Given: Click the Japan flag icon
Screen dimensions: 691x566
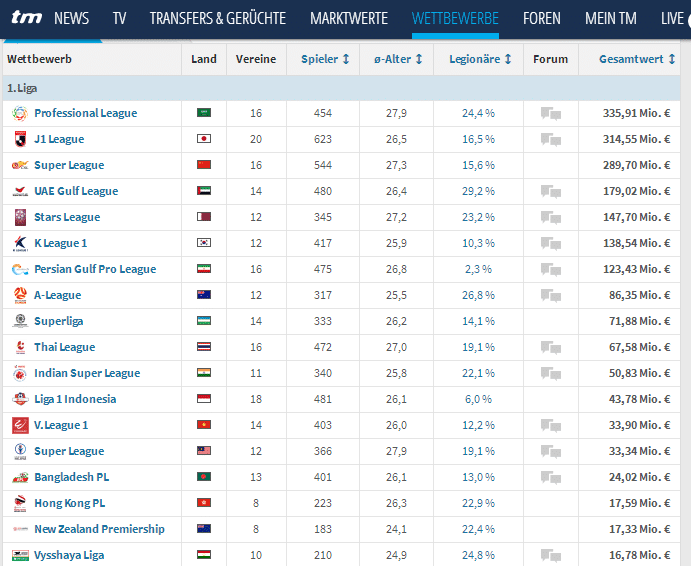Looking at the screenshot, I should tap(204, 139).
